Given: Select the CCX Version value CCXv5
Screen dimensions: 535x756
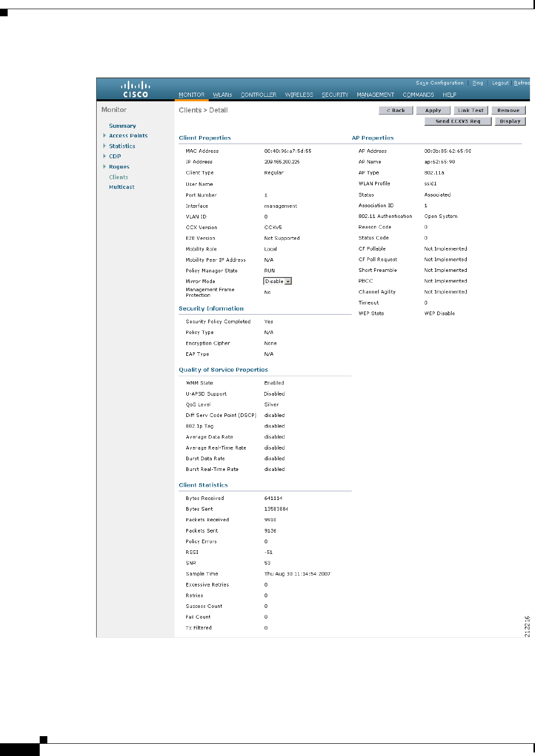Looking at the screenshot, I should [x=273, y=228].
